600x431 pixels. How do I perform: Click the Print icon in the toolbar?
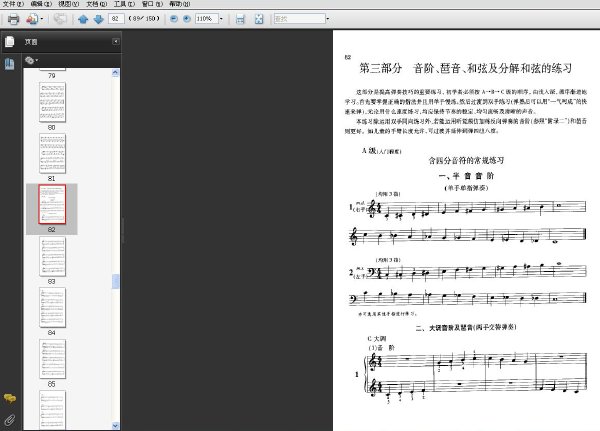click(13, 19)
